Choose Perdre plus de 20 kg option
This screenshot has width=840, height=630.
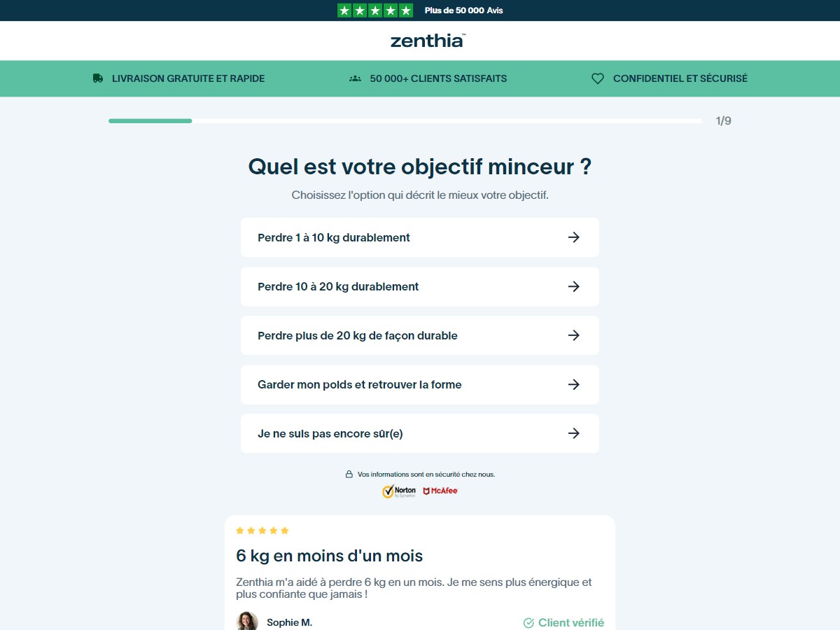[420, 335]
